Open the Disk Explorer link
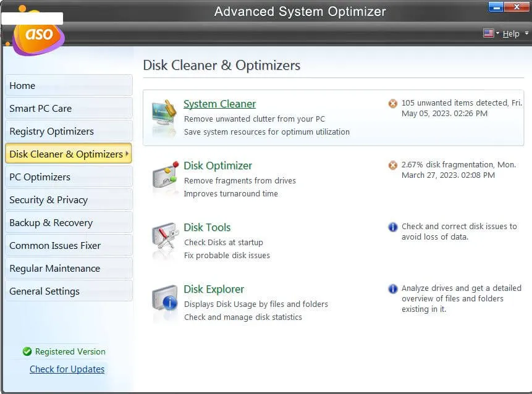The image size is (532, 394). coord(214,289)
